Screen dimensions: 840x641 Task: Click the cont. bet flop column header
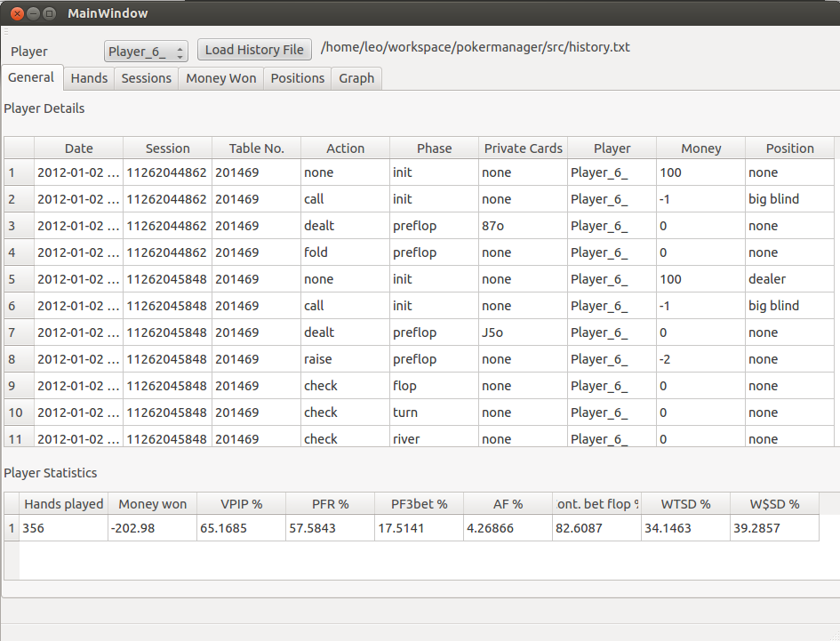click(x=597, y=504)
